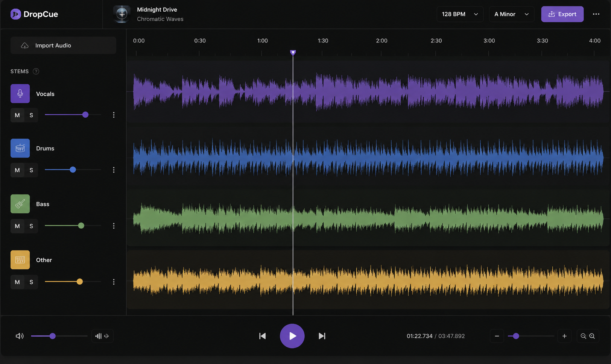Adjust the timeline zoom slider
Image resolution: width=611 pixels, height=364 pixels.
pos(531,336)
